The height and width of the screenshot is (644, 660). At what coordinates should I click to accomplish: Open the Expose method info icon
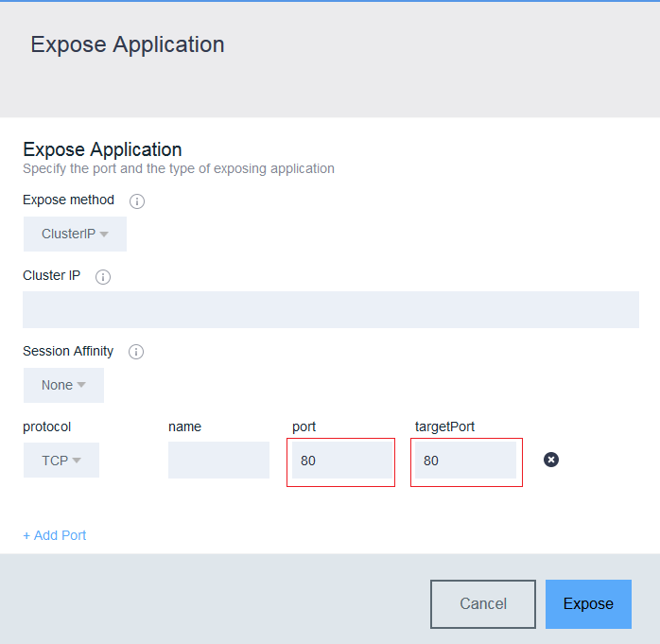click(137, 201)
